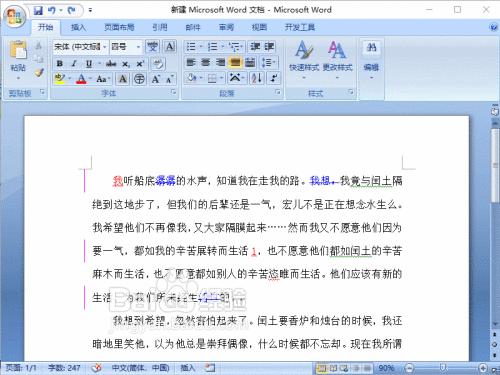
Task: Apply subscript formatting
Action: [x=126, y=64]
